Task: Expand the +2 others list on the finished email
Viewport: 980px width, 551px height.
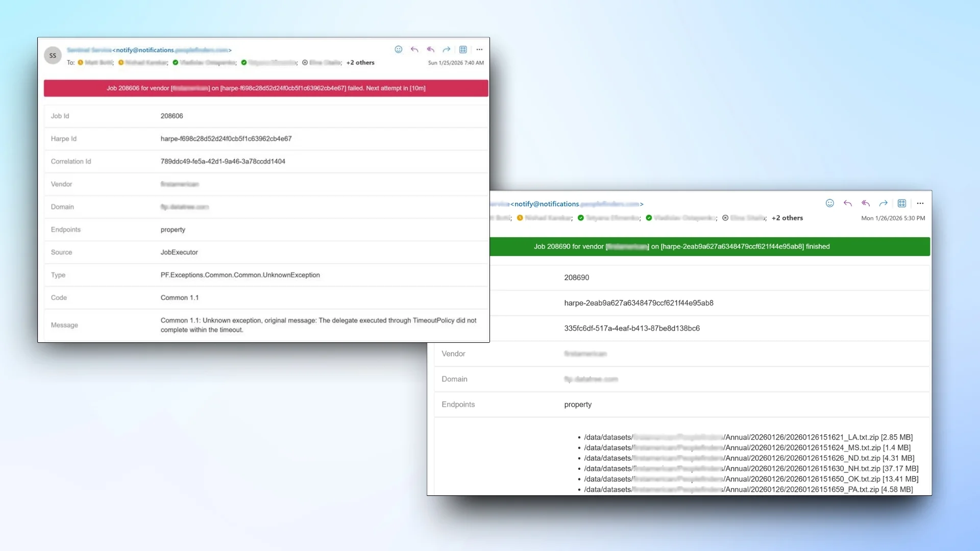Action: [787, 218]
